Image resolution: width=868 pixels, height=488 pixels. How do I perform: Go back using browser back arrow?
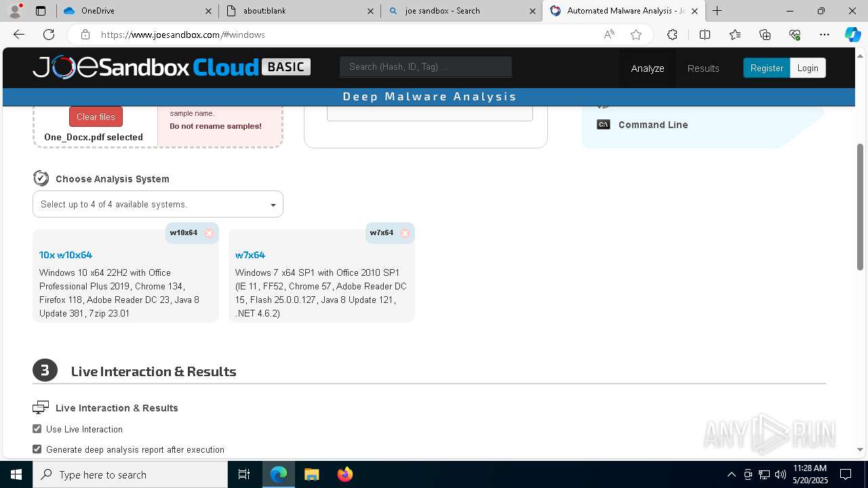(19, 35)
